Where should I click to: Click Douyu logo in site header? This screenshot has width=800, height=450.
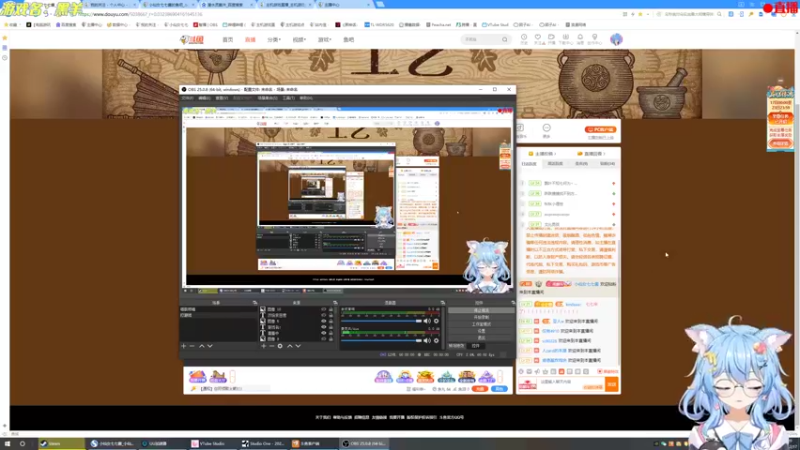192,39
